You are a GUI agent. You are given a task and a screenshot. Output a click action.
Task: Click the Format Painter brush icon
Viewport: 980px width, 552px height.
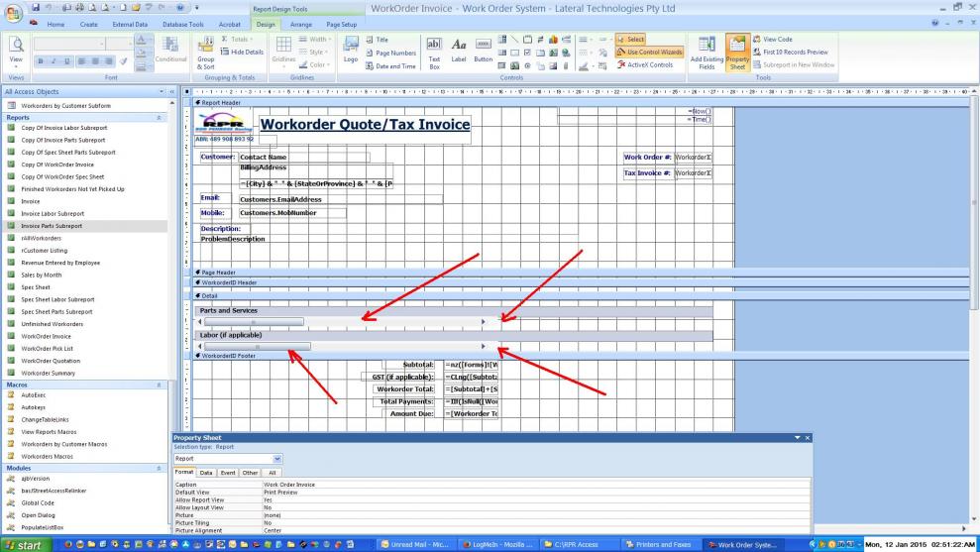(124, 61)
